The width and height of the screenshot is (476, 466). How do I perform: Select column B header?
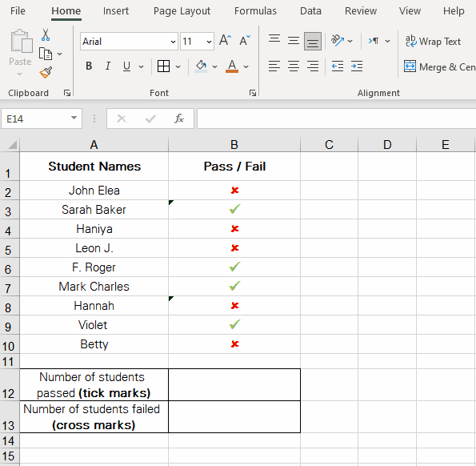point(234,145)
